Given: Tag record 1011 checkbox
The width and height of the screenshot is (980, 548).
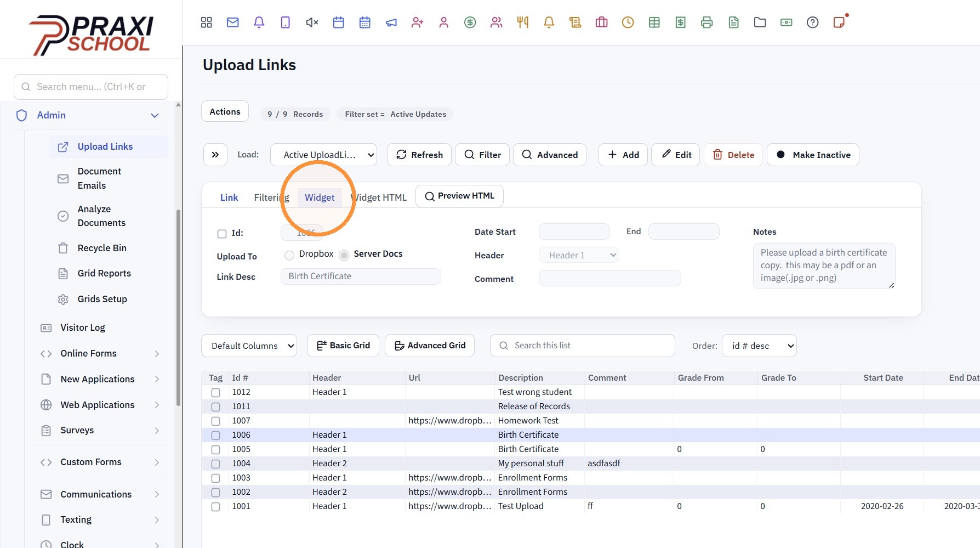Looking at the screenshot, I should [x=215, y=407].
